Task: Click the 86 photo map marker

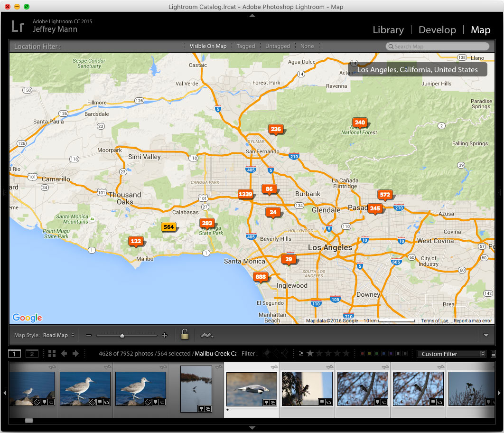Action: (269, 189)
